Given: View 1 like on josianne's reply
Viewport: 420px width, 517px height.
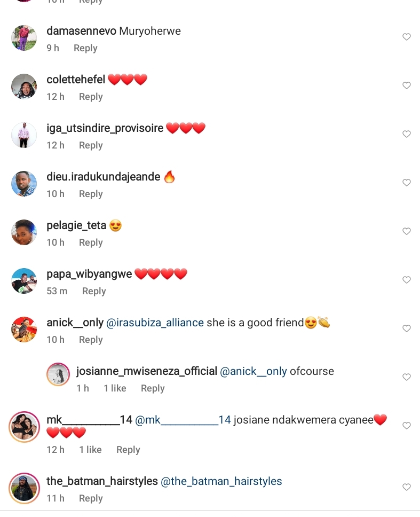Looking at the screenshot, I should point(115,388).
